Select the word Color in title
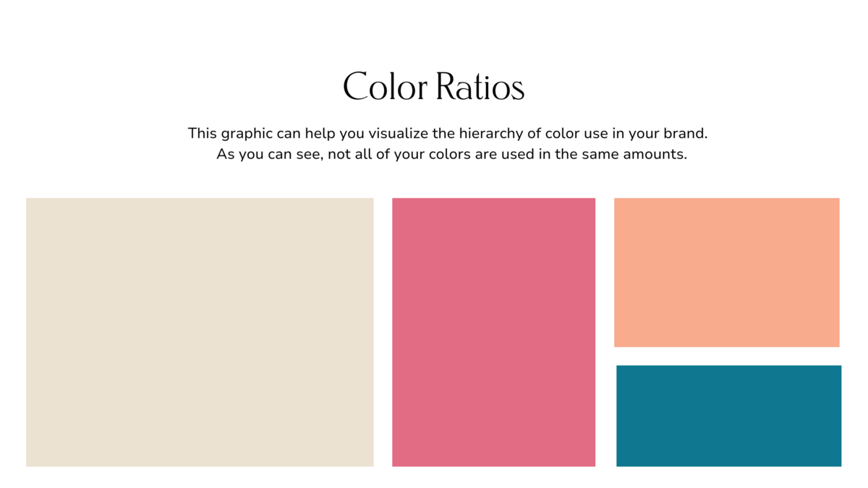Image resolution: width=868 pixels, height=488 pixels. pyautogui.click(x=385, y=87)
